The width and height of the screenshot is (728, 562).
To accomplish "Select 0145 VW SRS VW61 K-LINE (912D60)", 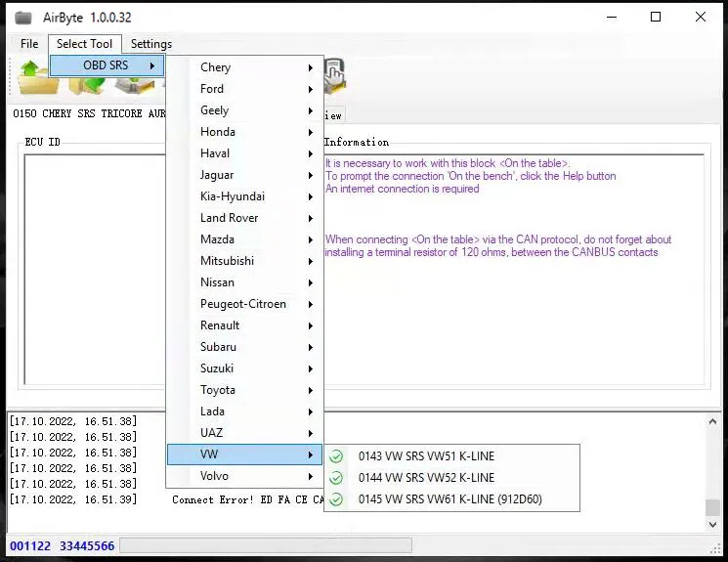I will coord(450,499).
